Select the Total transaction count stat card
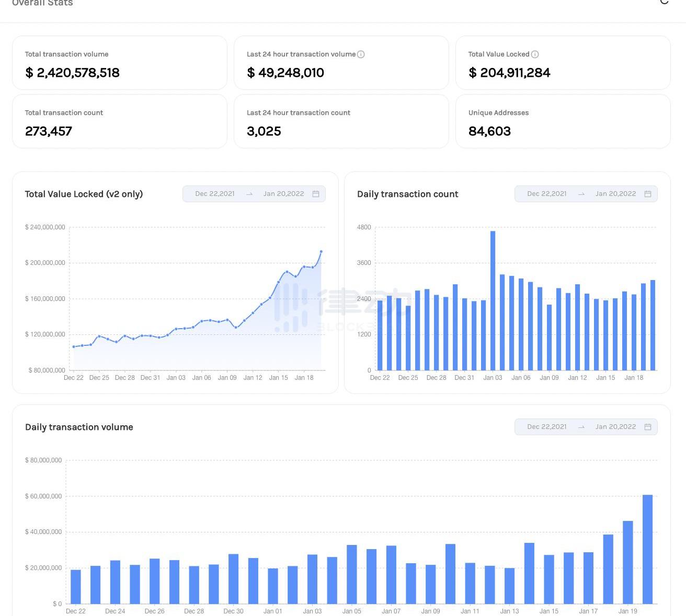 pos(119,122)
